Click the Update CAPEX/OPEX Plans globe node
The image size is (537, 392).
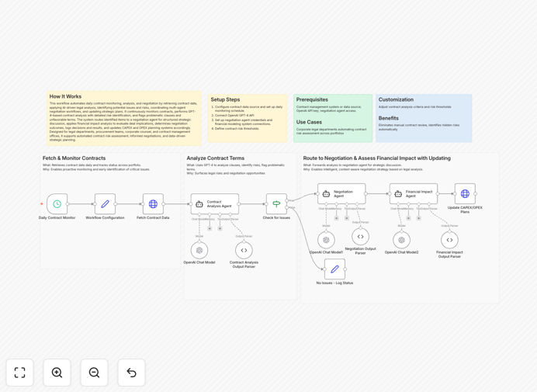[465, 193]
